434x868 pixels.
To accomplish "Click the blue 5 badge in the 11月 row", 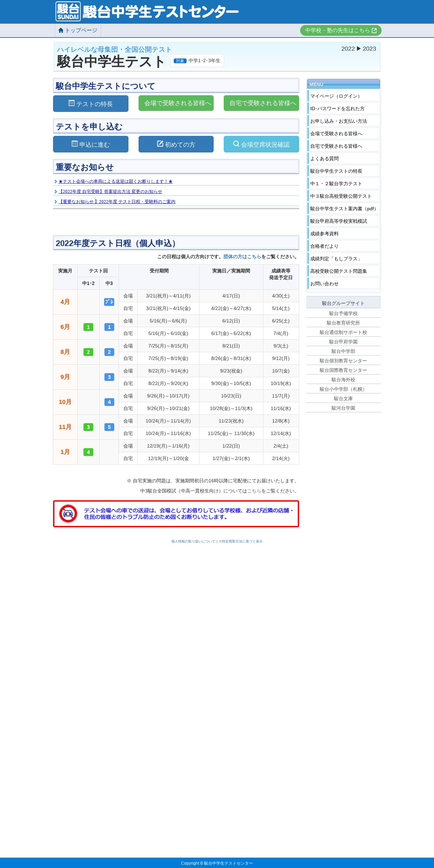I will tap(109, 427).
